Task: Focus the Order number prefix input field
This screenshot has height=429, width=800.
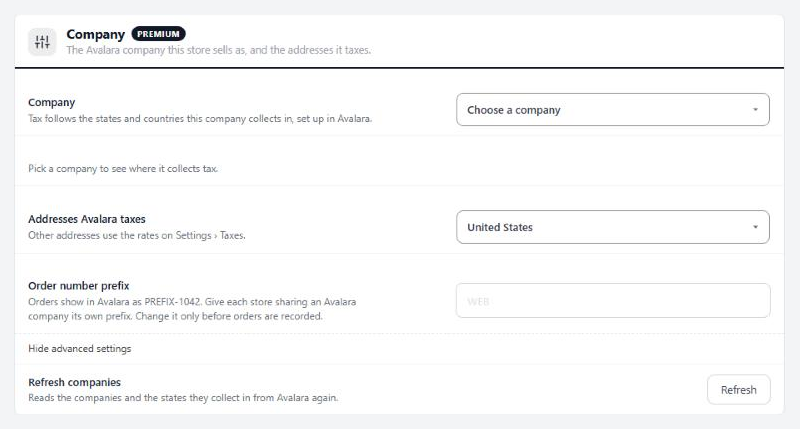Action: point(613,301)
